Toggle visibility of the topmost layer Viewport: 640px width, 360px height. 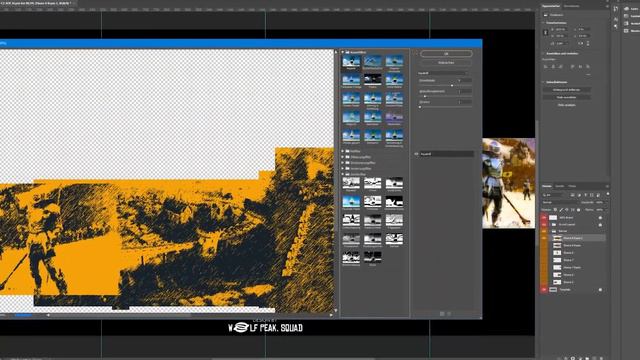tap(544, 218)
